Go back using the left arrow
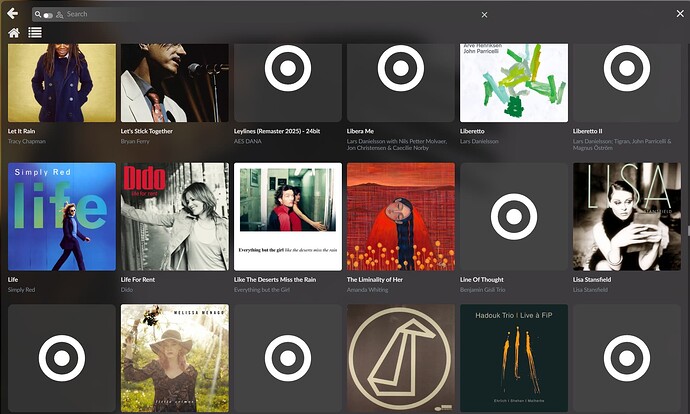The image size is (690, 414). [13, 14]
